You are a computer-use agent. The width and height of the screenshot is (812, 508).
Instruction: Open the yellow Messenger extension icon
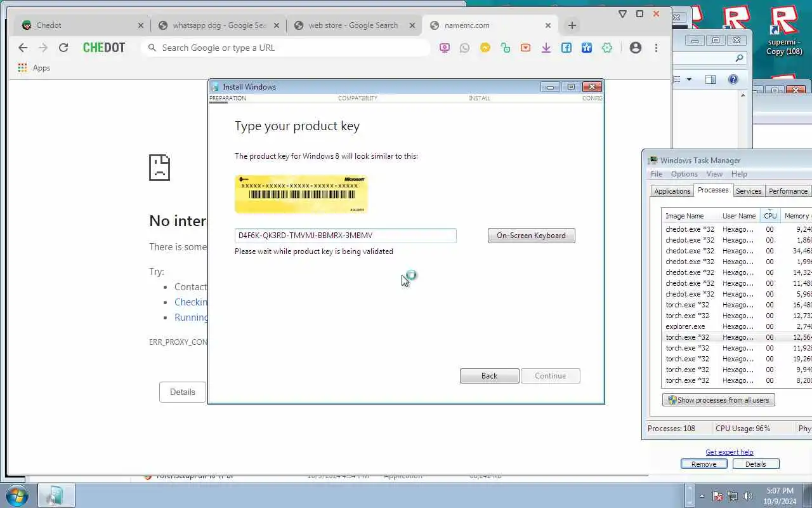click(485, 48)
